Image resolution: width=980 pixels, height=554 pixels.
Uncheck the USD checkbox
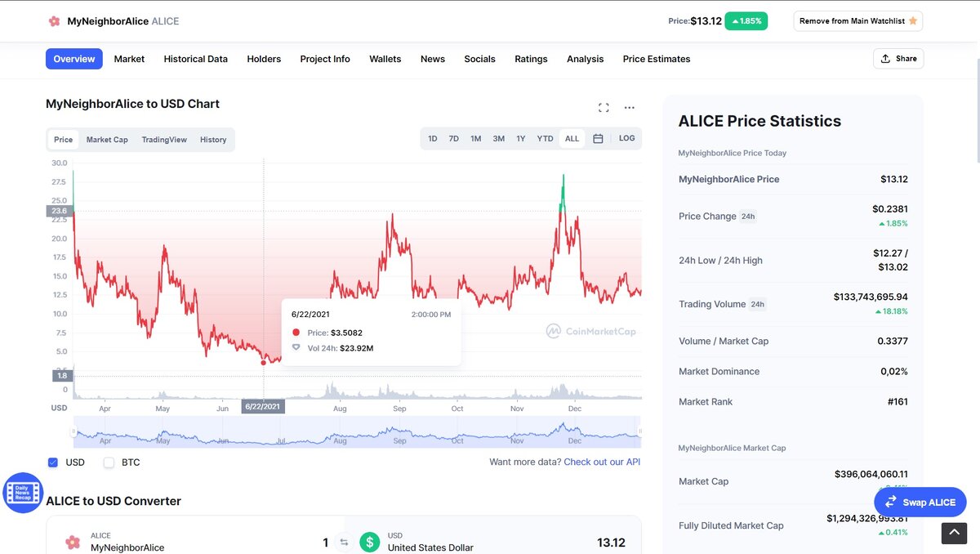coord(53,462)
